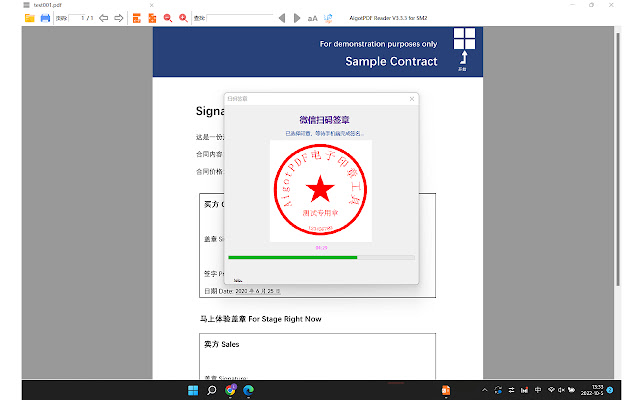The image size is (640, 400).
Task: Open the blue sign tool icon in toolbar
Action: [x=328, y=18]
